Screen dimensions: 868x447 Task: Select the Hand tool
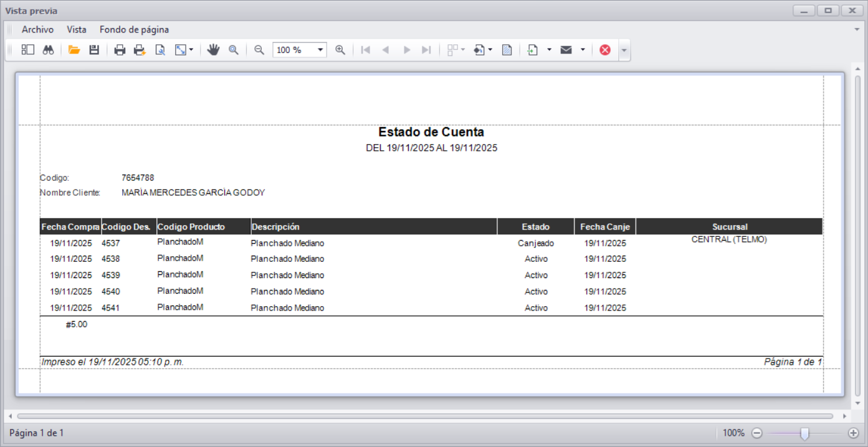[214, 50]
